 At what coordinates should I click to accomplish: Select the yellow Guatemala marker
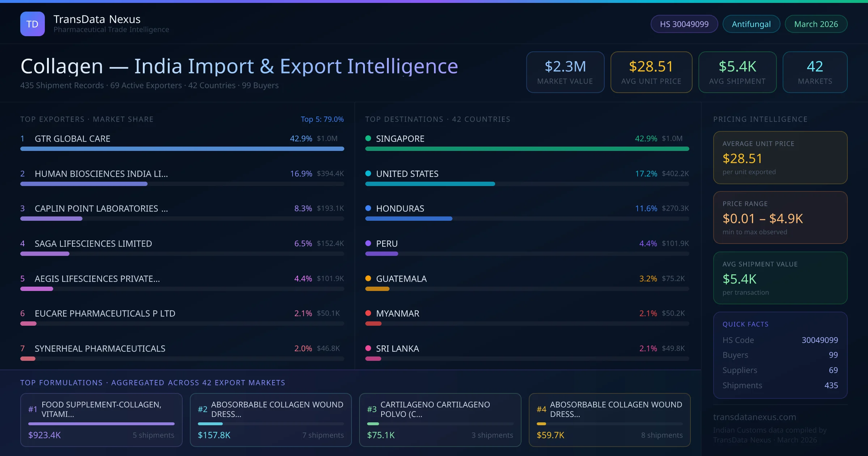point(368,278)
